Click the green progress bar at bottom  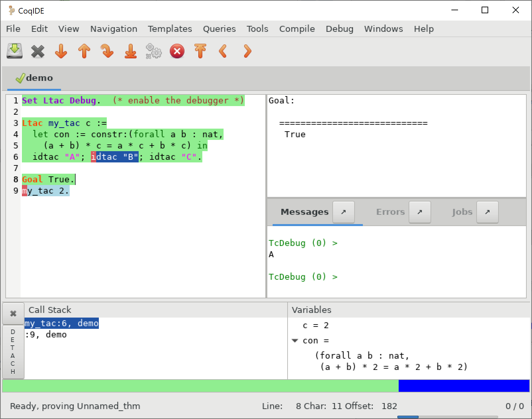click(x=199, y=386)
